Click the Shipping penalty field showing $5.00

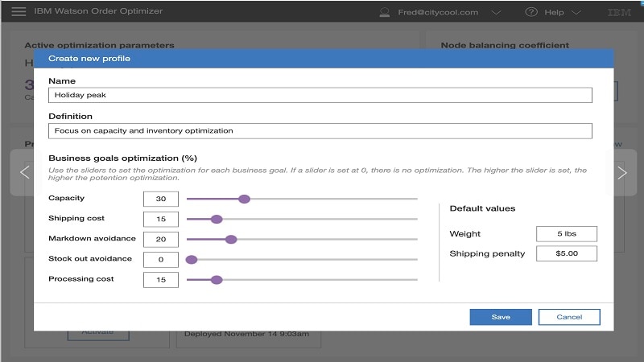(567, 253)
